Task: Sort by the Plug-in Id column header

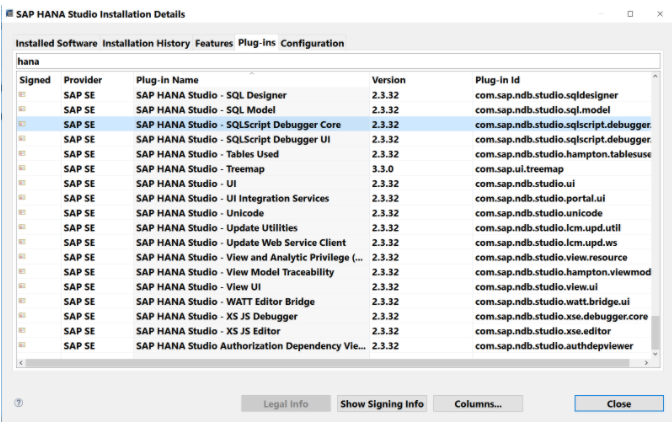Action: click(x=562, y=80)
